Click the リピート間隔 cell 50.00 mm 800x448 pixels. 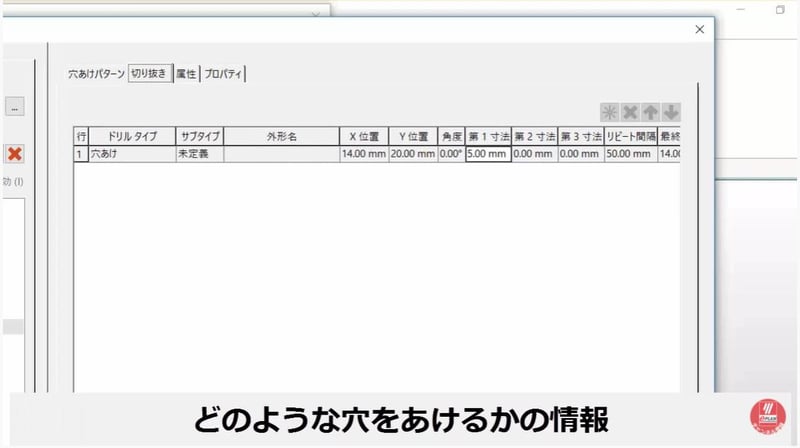631,154
